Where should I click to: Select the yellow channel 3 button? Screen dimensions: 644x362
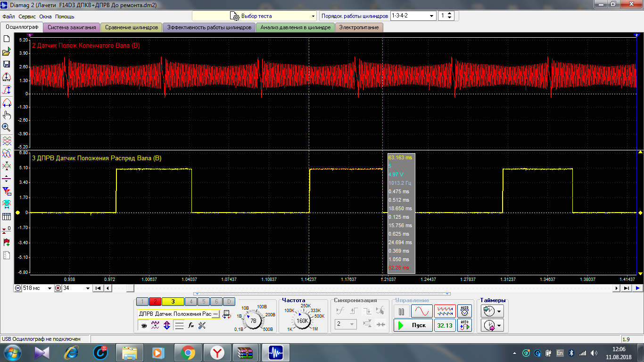click(x=173, y=302)
